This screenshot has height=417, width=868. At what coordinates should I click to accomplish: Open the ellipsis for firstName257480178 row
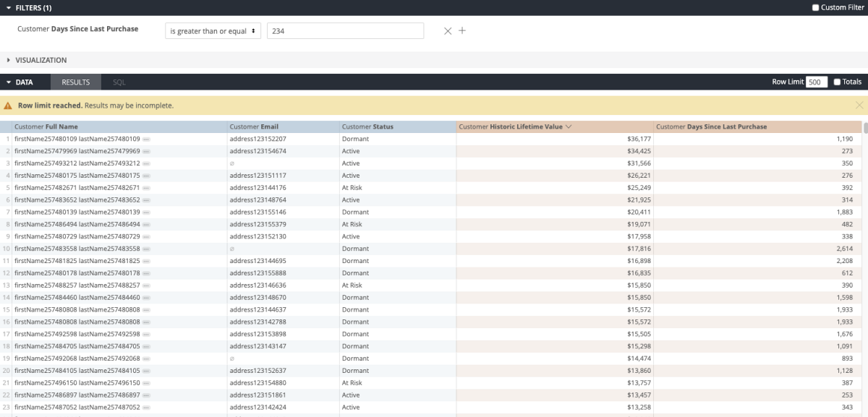point(146,273)
